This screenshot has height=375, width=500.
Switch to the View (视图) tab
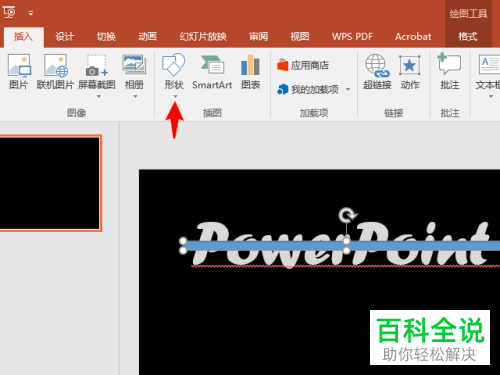(x=300, y=36)
